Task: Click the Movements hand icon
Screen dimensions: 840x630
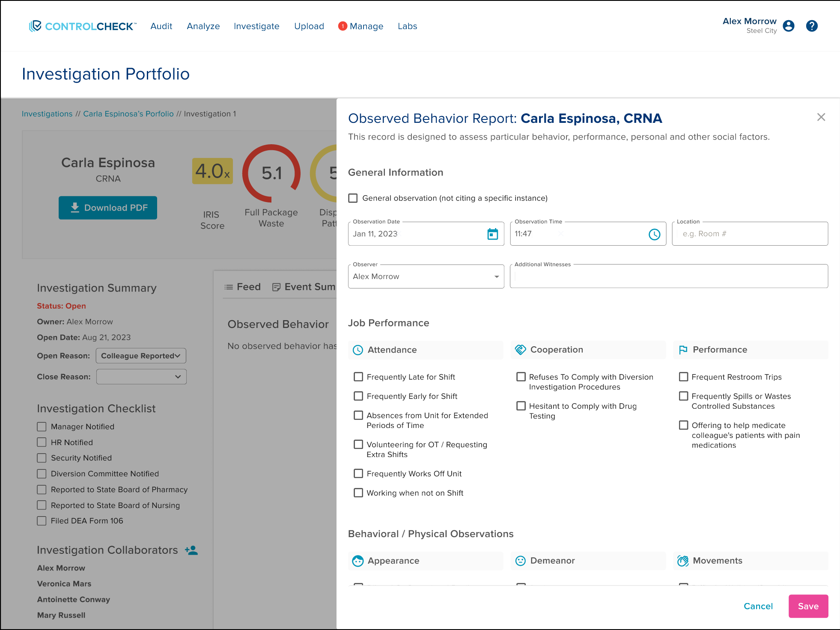Action: [683, 561]
